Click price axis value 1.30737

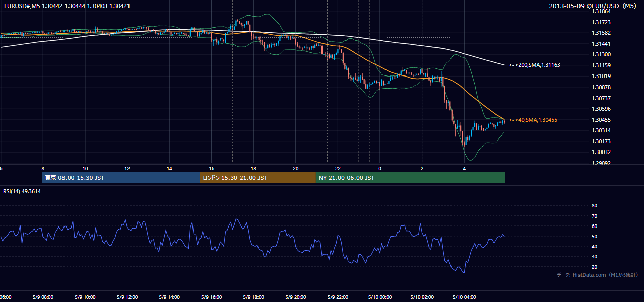pos(602,98)
